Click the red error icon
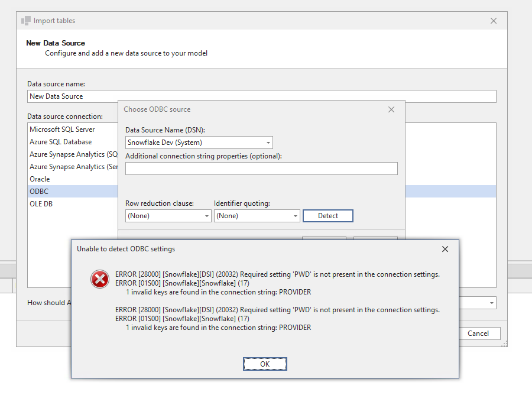The width and height of the screenshot is (532, 395). (x=99, y=279)
